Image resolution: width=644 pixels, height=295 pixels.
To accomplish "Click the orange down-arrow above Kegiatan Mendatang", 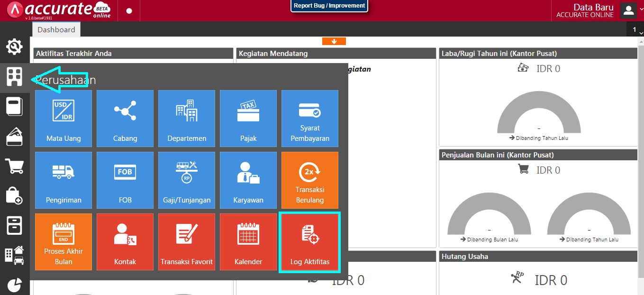I will click(x=334, y=41).
